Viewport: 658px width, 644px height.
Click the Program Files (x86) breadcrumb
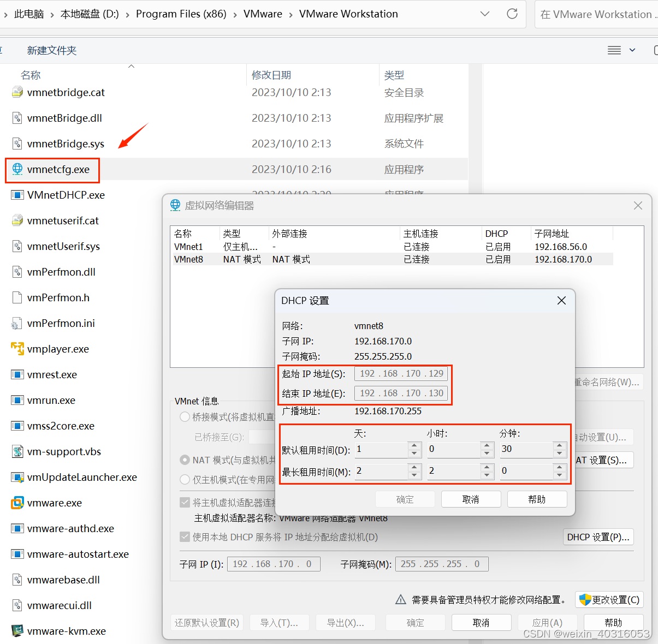(181, 14)
